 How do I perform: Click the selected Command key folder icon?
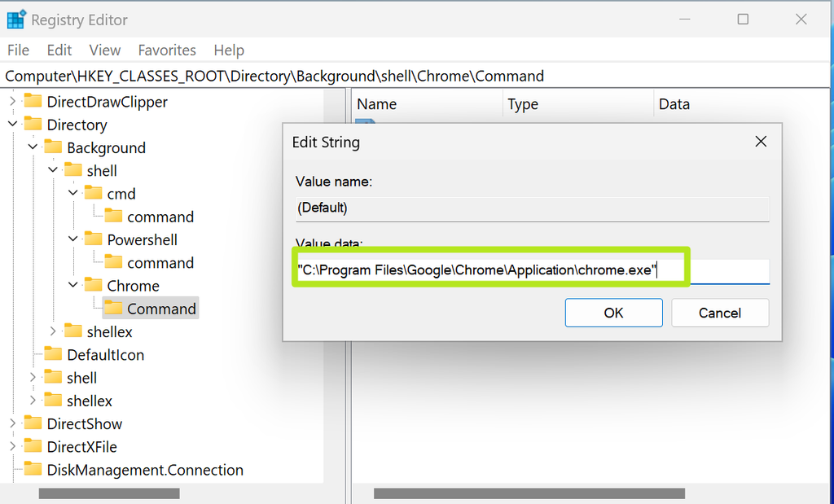tap(113, 309)
